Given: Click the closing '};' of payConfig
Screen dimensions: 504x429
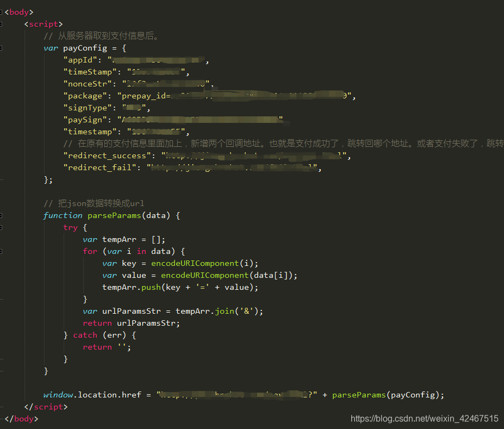Looking at the screenshot, I should point(48,179).
